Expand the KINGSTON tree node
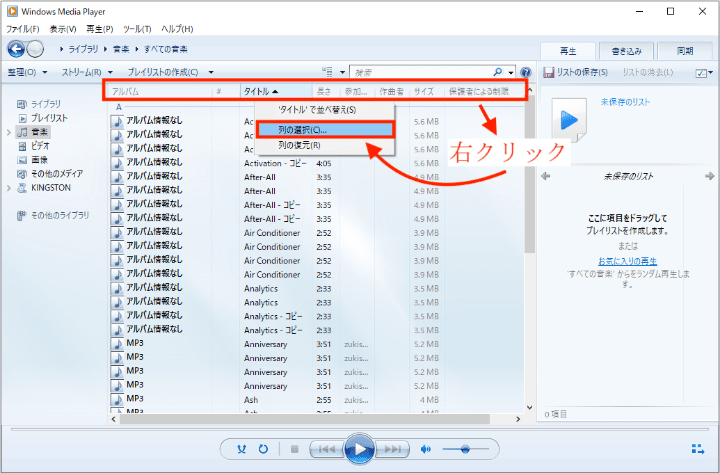This screenshot has width=720, height=473. (9, 187)
